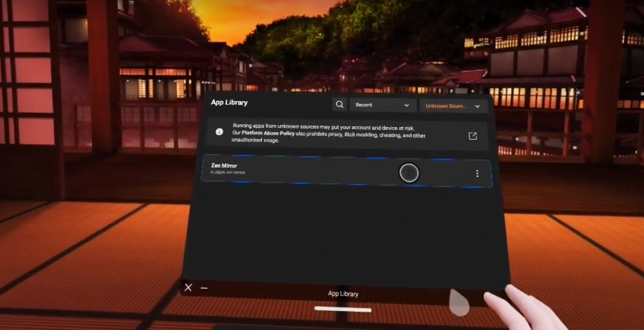Click the package name under Zen Mirror
The image size is (644, 330).
point(228,173)
